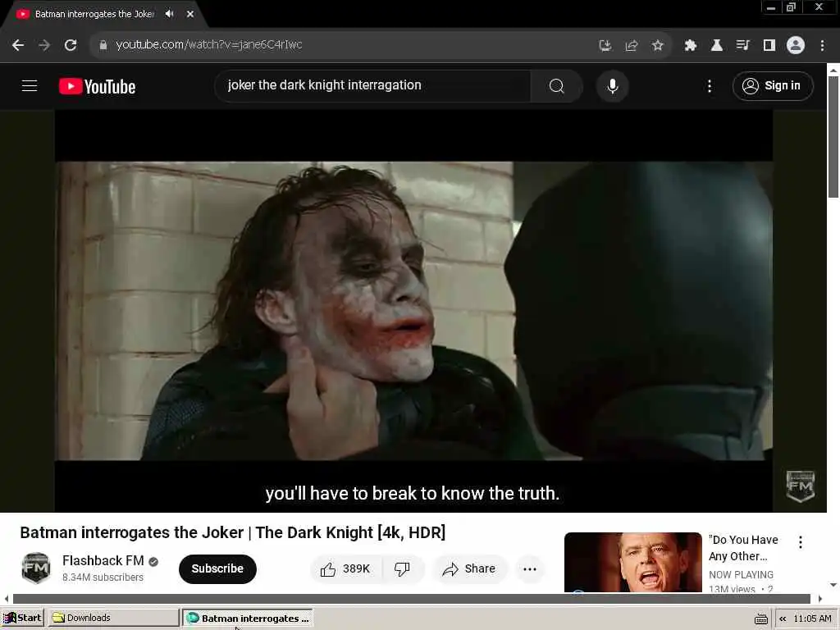This screenshot has height=630, width=840.
Task: Select the Batman interrogates taskbar button
Action: point(248,619)
